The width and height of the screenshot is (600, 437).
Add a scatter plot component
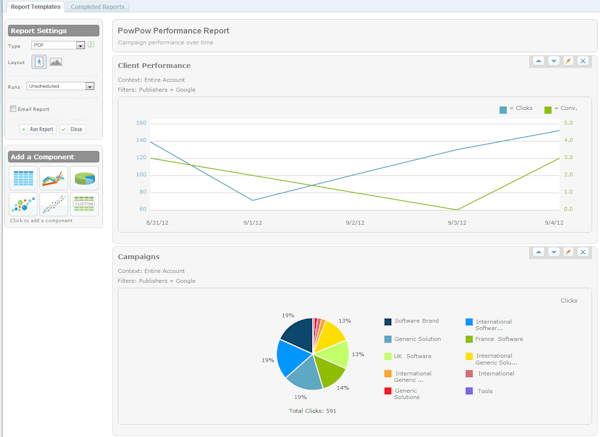pyautogui.click(x=54, y=204)
